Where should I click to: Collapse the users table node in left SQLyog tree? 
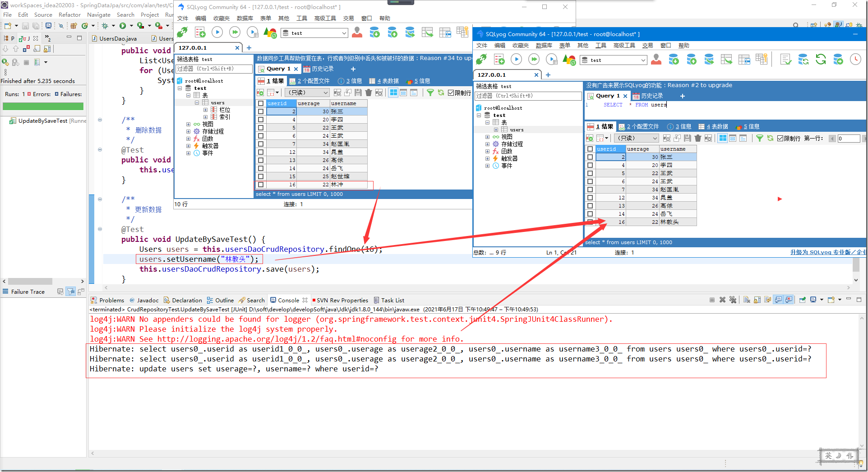[197, 102]
